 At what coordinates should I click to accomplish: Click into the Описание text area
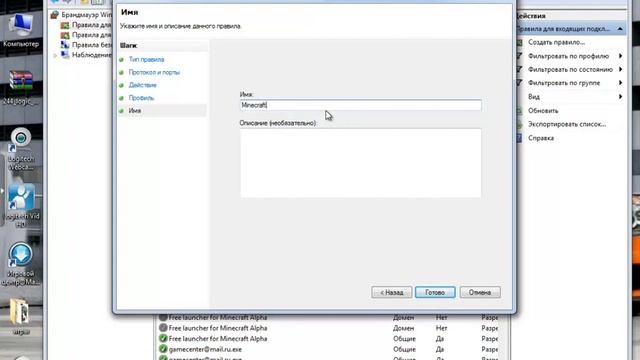point(360,163)
